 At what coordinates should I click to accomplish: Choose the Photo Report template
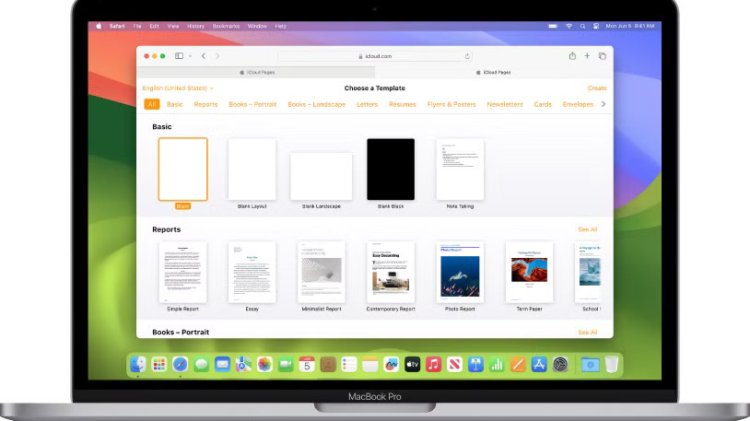(460, 271)
